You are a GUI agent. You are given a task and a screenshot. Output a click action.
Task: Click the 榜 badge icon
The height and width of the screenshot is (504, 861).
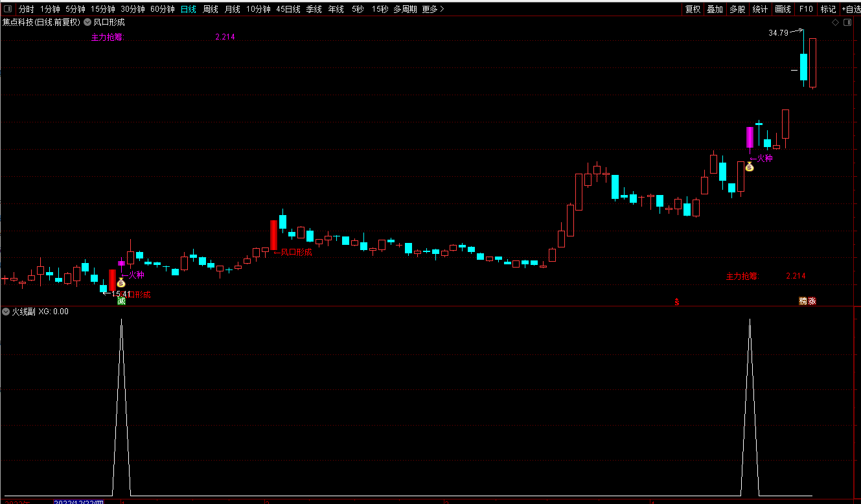803,301
